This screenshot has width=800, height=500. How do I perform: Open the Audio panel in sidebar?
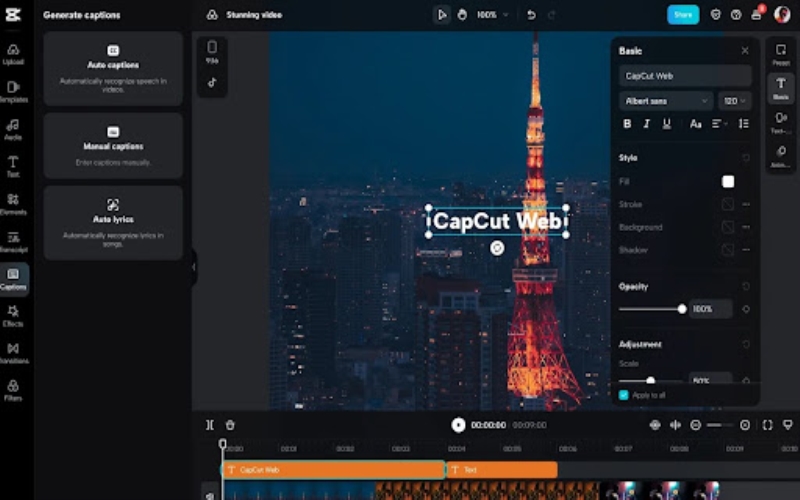click(x=13, y=130)
